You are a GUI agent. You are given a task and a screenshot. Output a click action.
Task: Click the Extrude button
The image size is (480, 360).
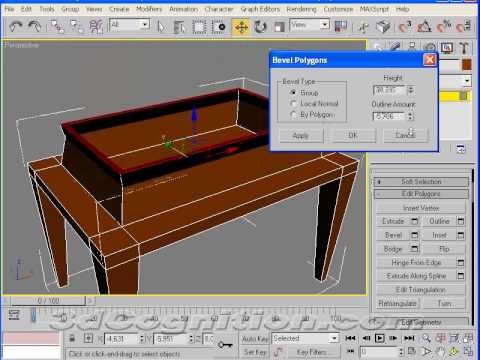[393, 221]
